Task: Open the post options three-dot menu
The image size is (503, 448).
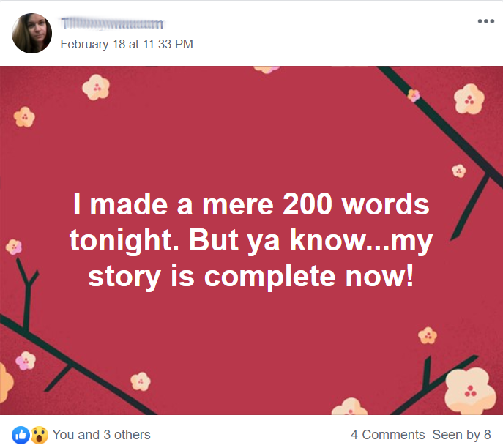Action: (x=485, y=20)
